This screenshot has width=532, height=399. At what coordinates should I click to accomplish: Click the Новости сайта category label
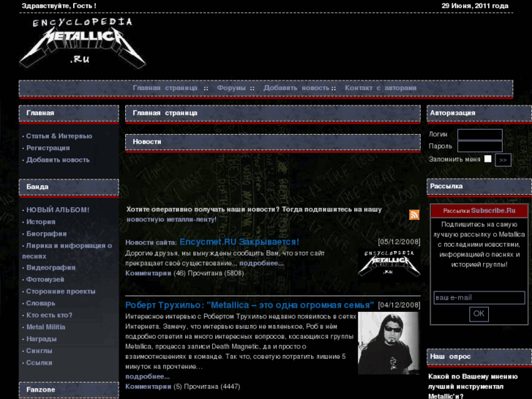tap(151, 242)
